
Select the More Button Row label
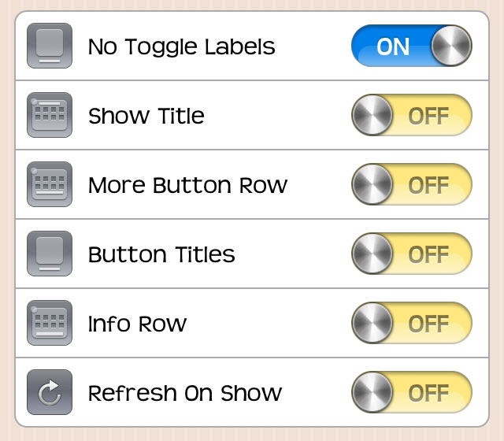click(187, 185)
